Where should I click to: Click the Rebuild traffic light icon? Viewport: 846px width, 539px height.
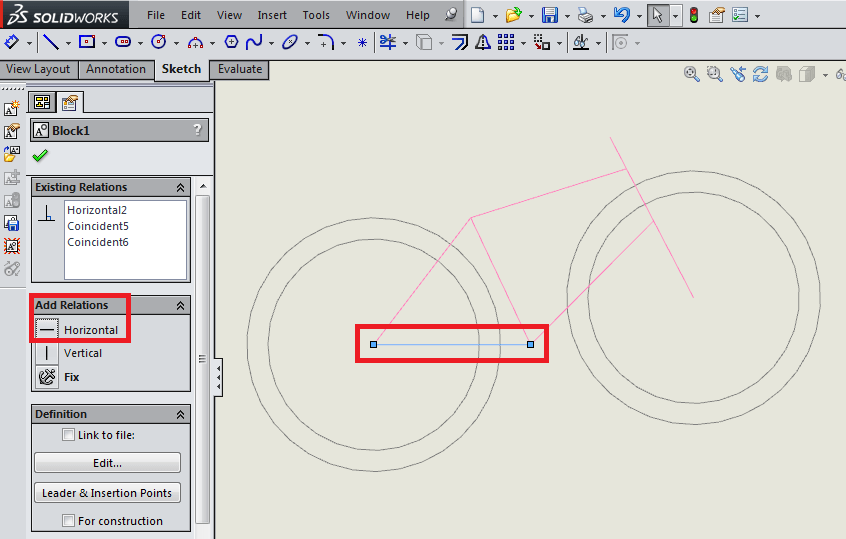tap(693, 15)
